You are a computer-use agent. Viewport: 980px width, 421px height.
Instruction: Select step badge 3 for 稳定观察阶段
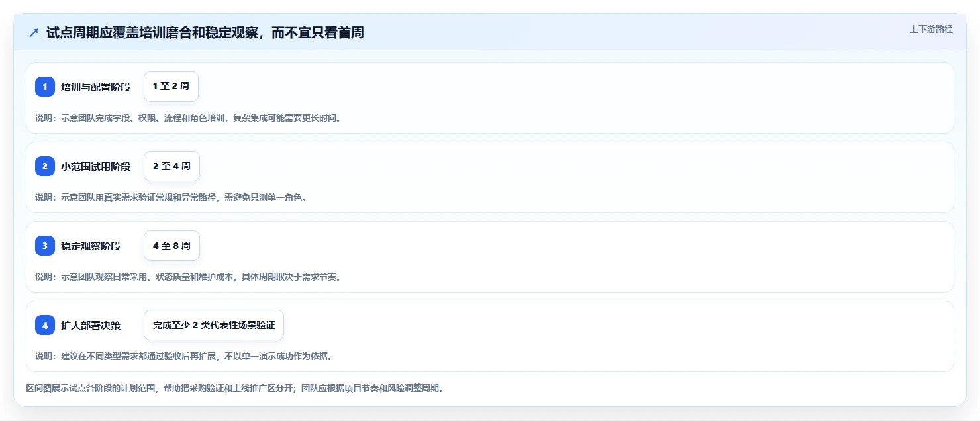click(x=45, y=246)
